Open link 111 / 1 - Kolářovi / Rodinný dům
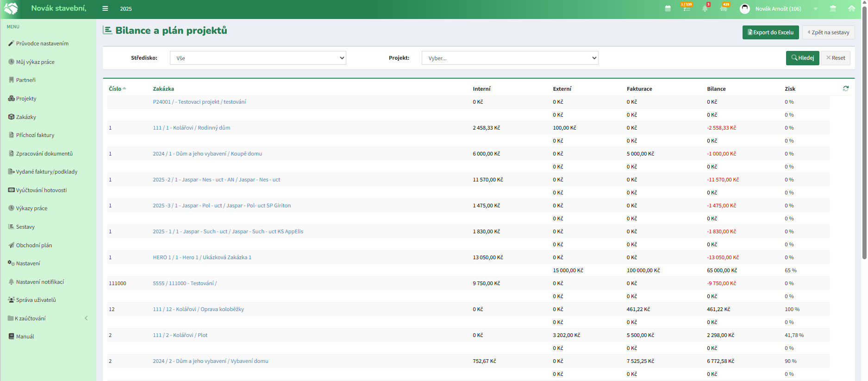 click(192, 128)
